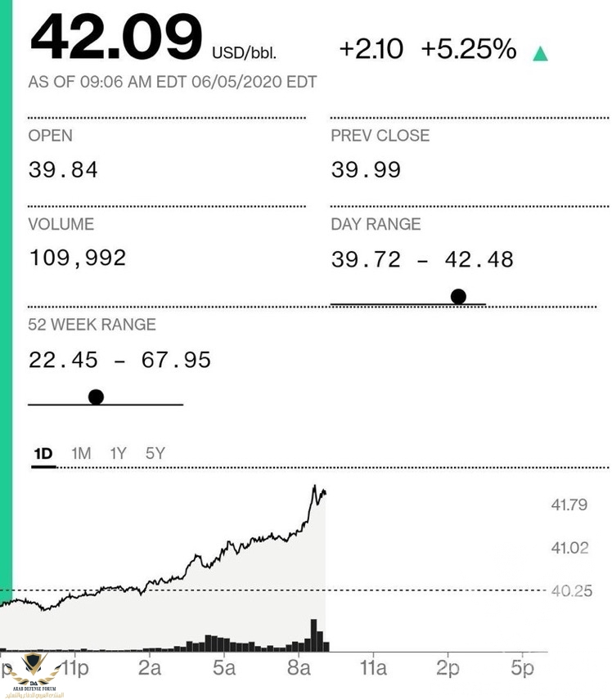
Task: Select the 1D chart tab
Action: [x=43, y=452]
